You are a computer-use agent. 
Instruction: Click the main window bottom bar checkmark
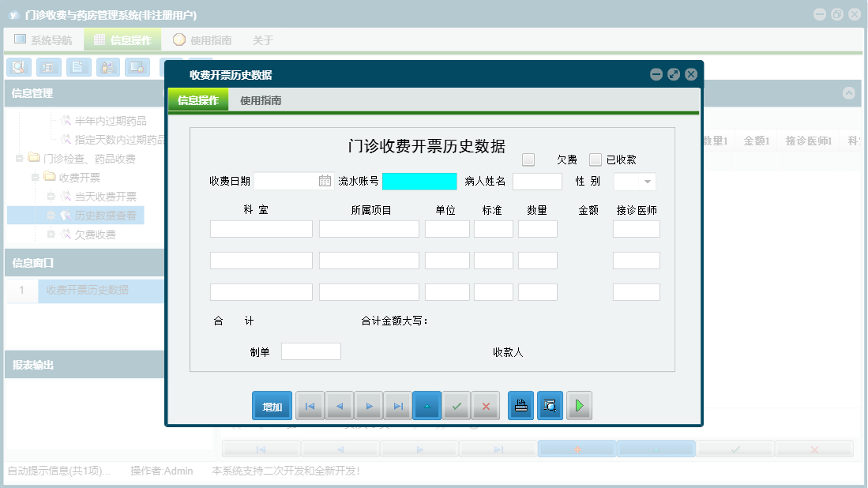(x=735, y=449)
